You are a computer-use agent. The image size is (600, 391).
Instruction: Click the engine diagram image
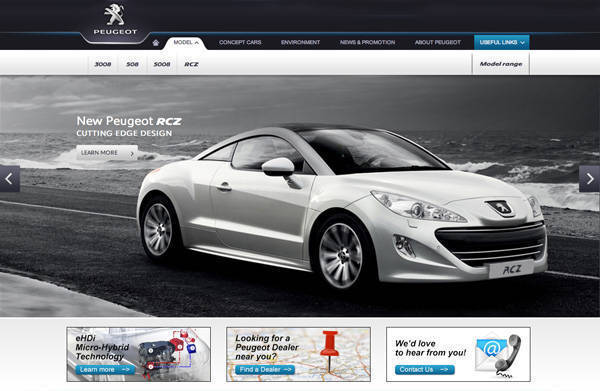pyautogui.click(x=167, y=354)
